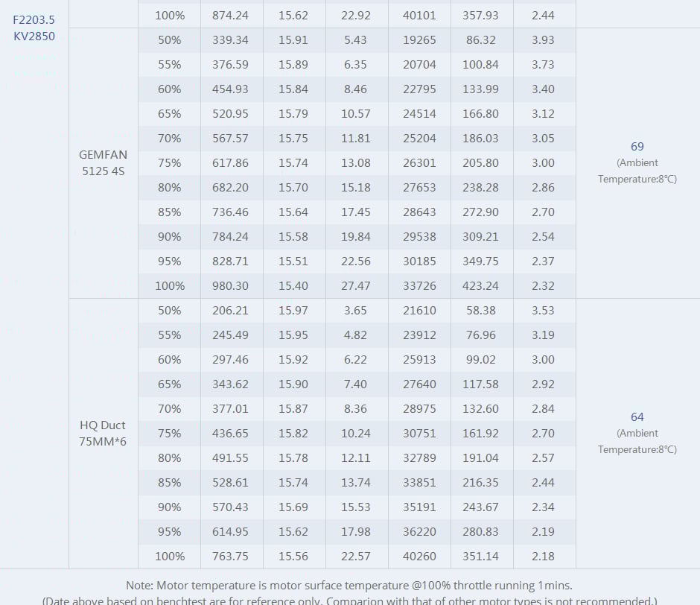This screenshot has width=700, height=605.
Task: Click the GEMFAN 5125 4S propeller label
Action: pos(104,162)
